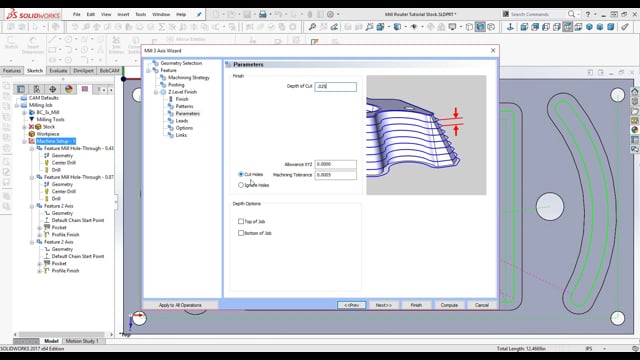
Task: Click the Next button in wizard
Action: [x=383, y=305]
